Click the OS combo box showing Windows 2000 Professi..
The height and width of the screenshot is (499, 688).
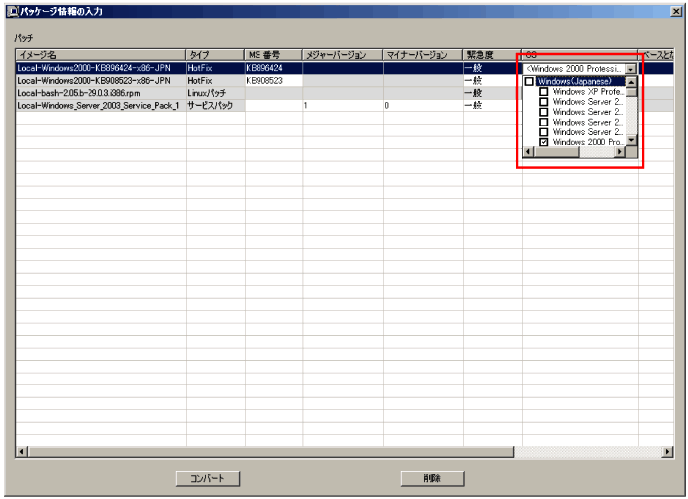(x=579, y=69)
